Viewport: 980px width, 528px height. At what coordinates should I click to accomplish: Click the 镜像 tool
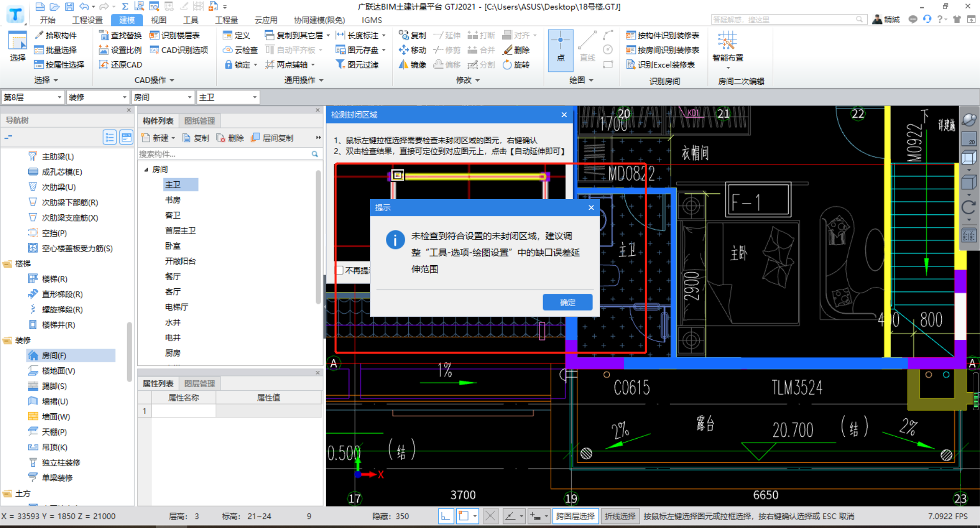(x=412, y=65)
